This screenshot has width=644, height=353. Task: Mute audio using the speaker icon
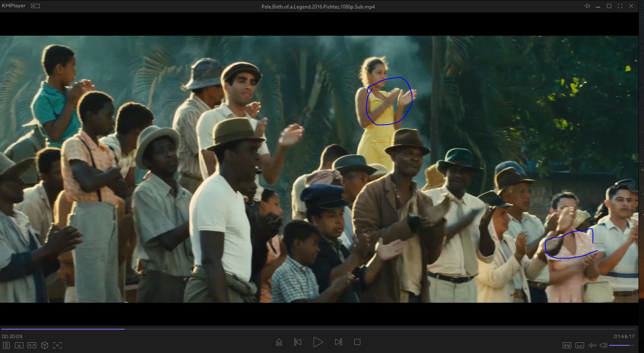pos(604,345)
